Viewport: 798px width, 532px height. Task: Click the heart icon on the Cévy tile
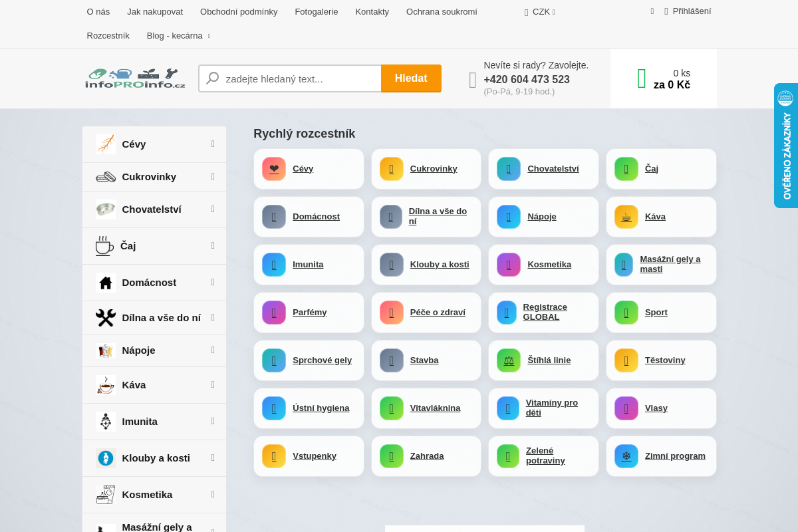274,169
